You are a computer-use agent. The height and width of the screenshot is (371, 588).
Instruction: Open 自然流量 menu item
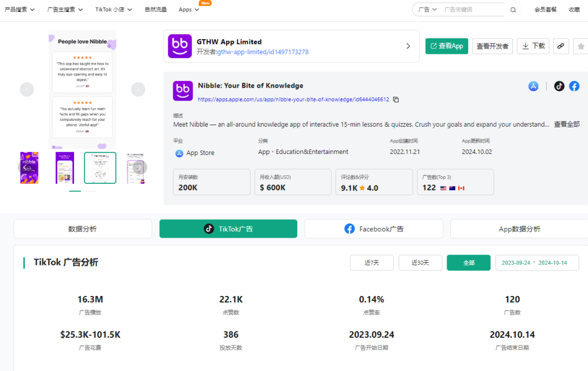point(156,9)
